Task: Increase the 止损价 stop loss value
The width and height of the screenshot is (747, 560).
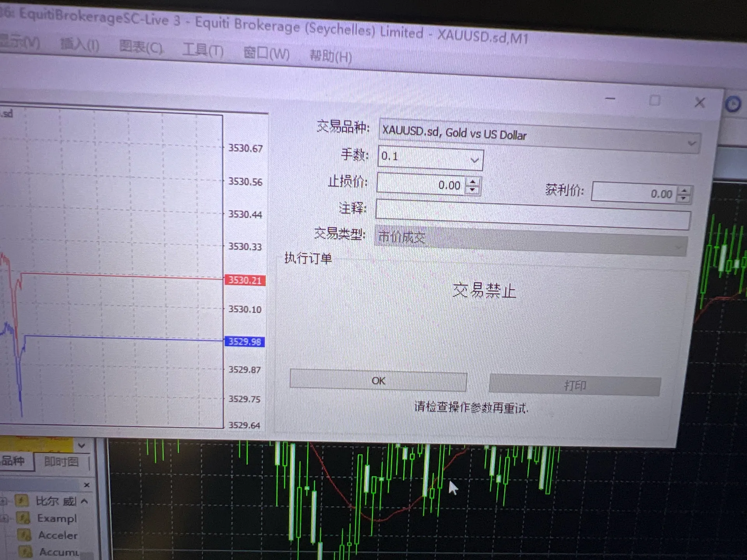Action: coord(472,182)
